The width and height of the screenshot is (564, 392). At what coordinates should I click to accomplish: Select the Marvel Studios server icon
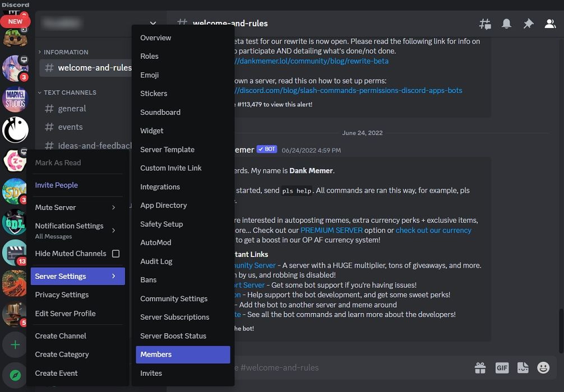[15, 100]
